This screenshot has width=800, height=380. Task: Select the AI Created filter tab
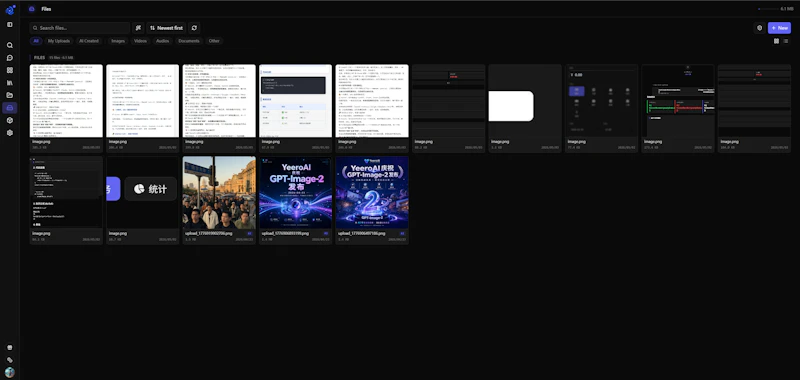click(89, 41)
